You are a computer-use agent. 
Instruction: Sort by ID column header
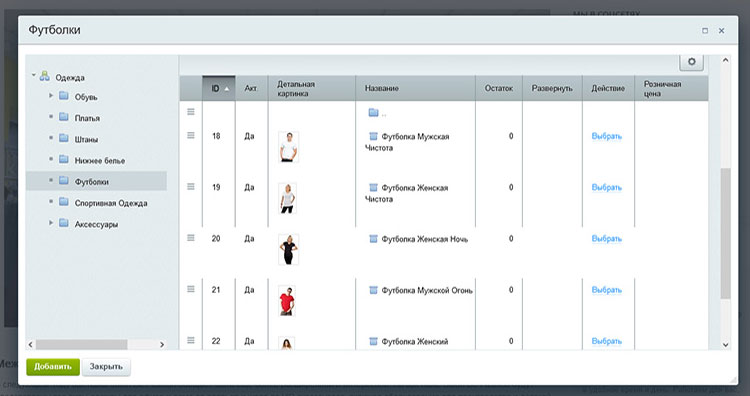point(219,88)
